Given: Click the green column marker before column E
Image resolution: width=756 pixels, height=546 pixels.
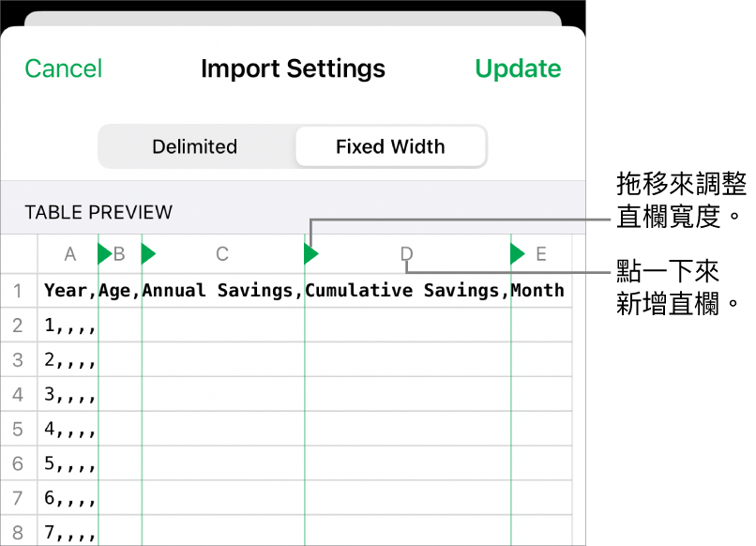Looking at the screenshot, I should click(x=517, y=253).
